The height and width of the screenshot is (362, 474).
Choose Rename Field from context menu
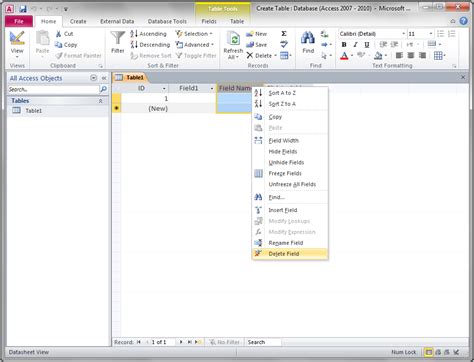click(290, 243)
